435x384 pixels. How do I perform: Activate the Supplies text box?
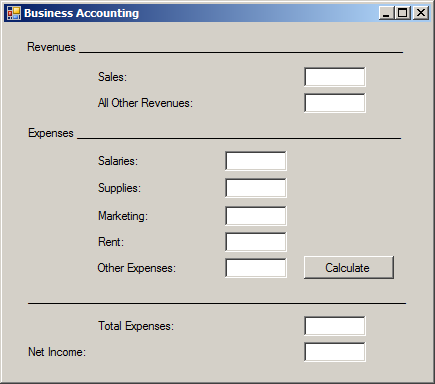tap(256, 188)
